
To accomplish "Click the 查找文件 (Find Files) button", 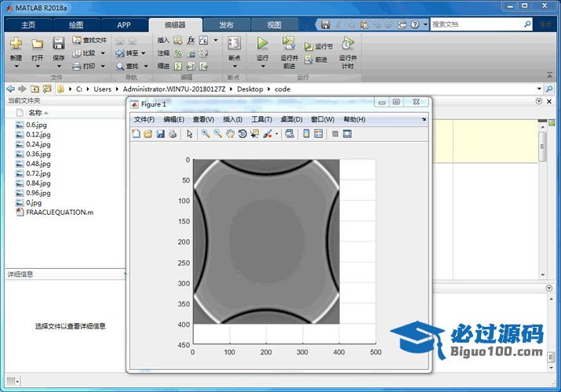I will (x=90, y=40).
